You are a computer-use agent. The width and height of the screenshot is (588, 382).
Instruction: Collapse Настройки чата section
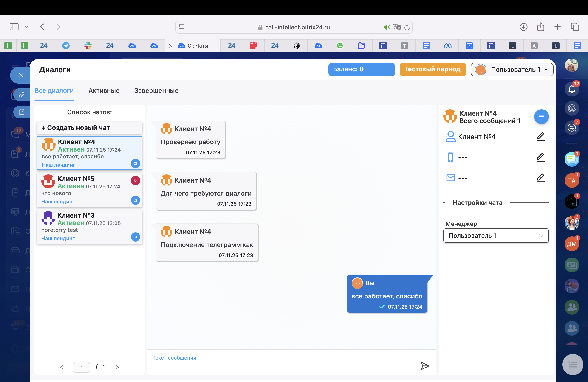click(x=444, y=203)
